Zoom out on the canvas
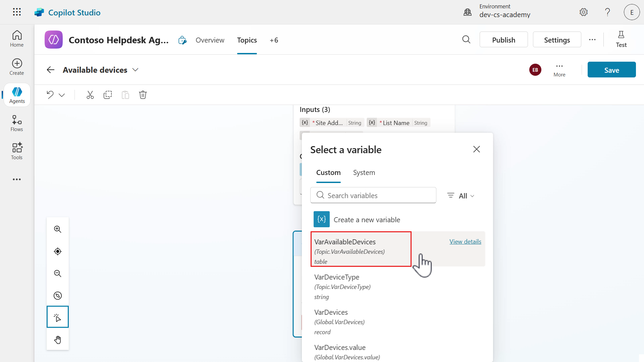The width and height of the screenshot is (644, 362). coord(58,274)
